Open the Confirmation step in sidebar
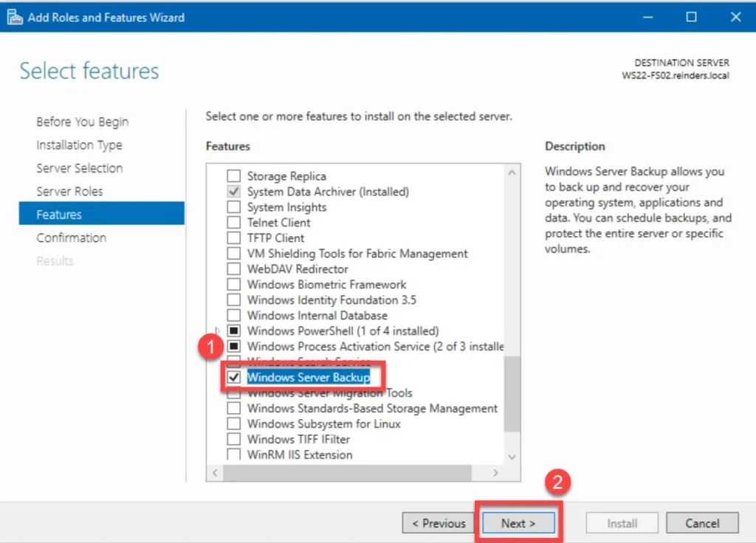 [x=72, y=238]
